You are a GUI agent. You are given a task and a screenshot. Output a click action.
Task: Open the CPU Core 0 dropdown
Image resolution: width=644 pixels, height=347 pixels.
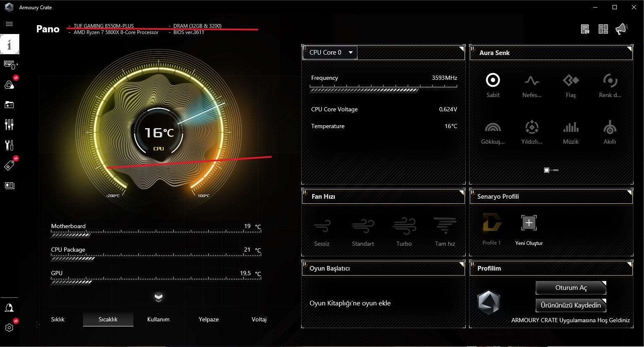click(x=330, y=53)
